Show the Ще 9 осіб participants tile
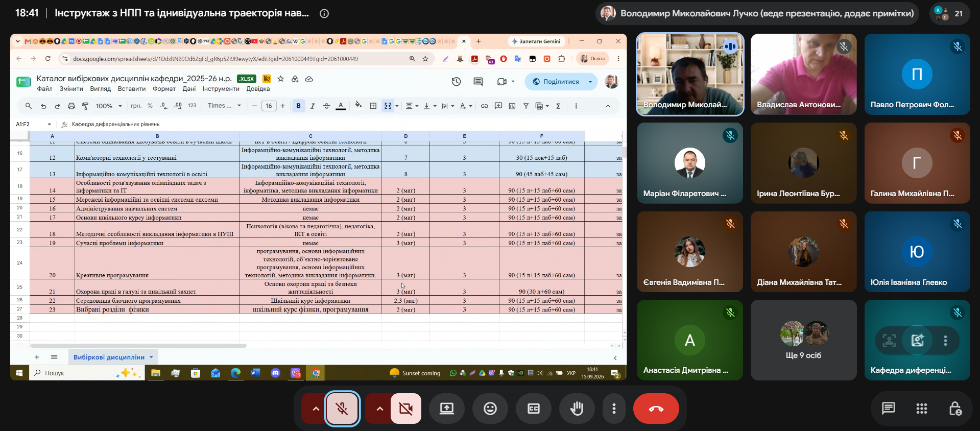 (804, 340)
